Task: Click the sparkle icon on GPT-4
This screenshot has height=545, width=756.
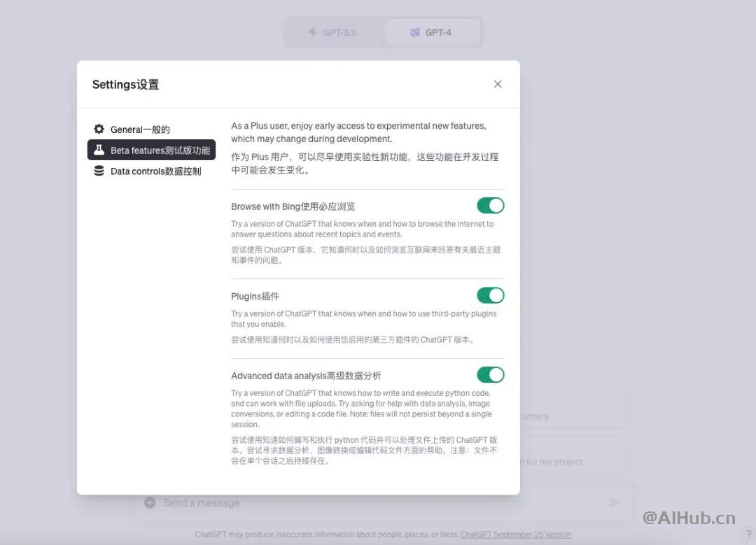Action: pos(414,32)
